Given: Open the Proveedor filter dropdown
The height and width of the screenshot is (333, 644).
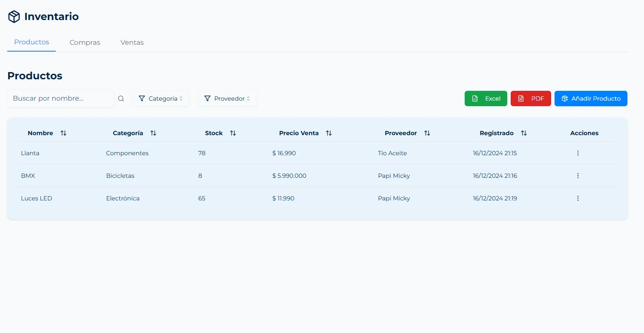Looking at the screenshot, I should coord(228,98).
